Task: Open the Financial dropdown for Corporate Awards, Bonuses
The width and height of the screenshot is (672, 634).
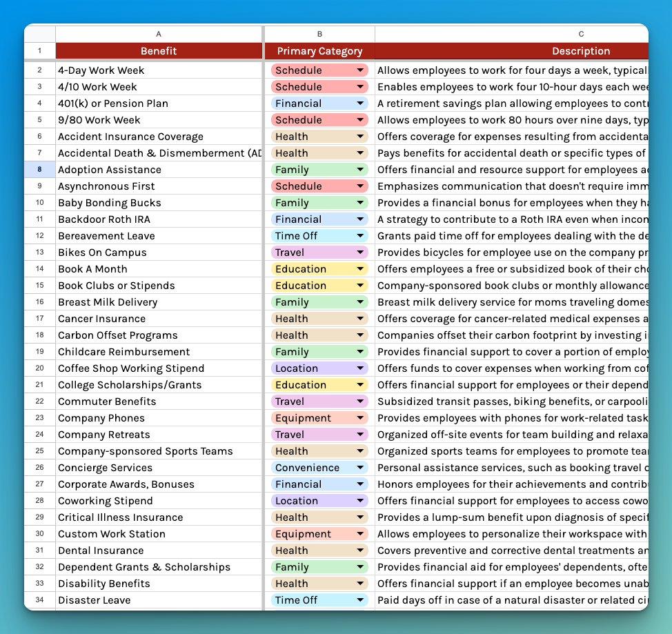Action: tap(360, 484)
